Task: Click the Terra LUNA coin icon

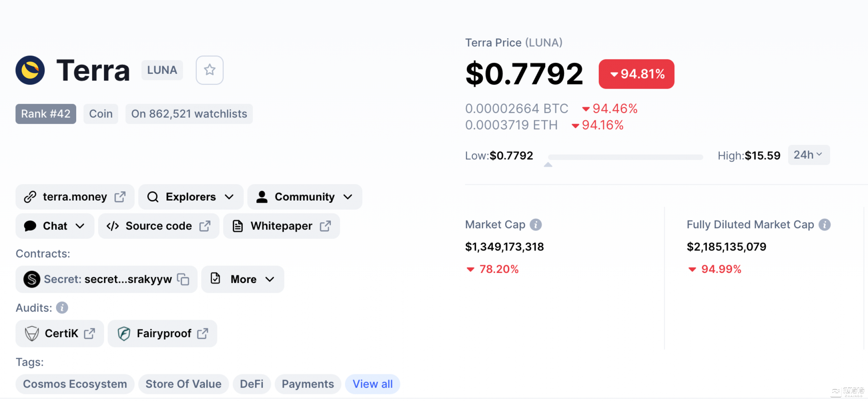Action: pos(30,70)
